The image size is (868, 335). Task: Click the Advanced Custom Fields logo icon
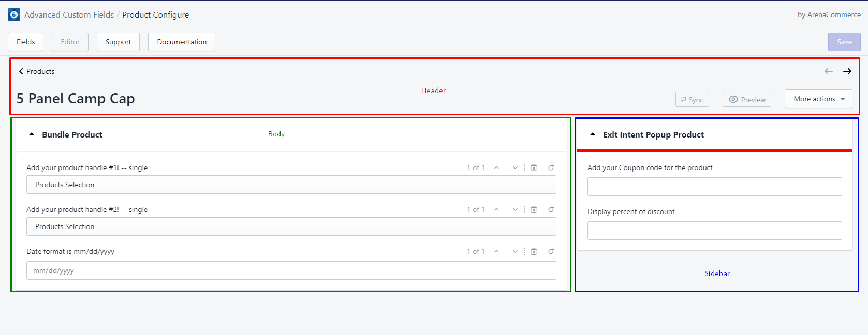(x=14, y=14)
